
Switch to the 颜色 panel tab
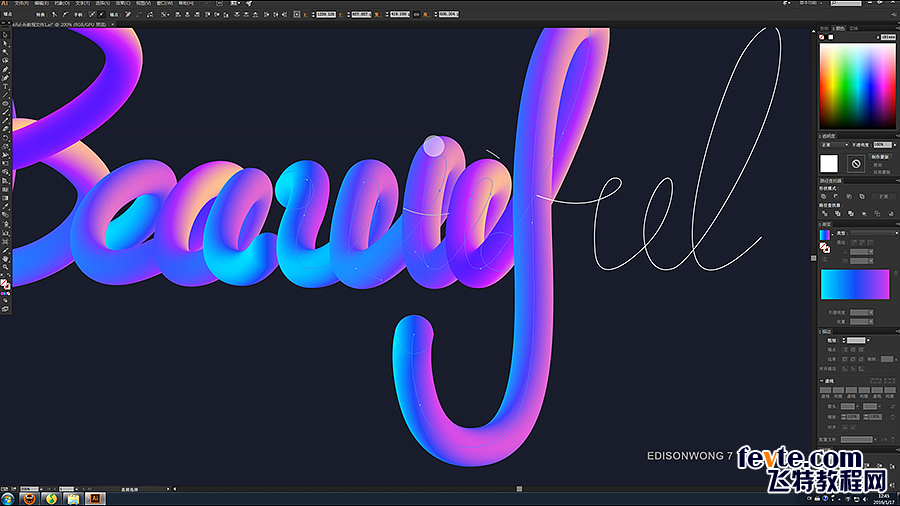point(840,28)
